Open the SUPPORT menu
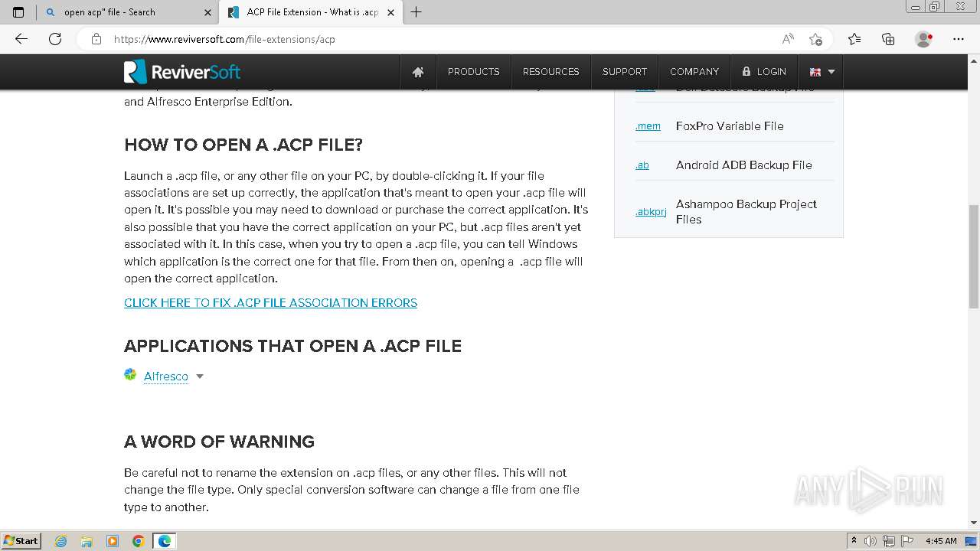The image size is (980, 551). 625,72
